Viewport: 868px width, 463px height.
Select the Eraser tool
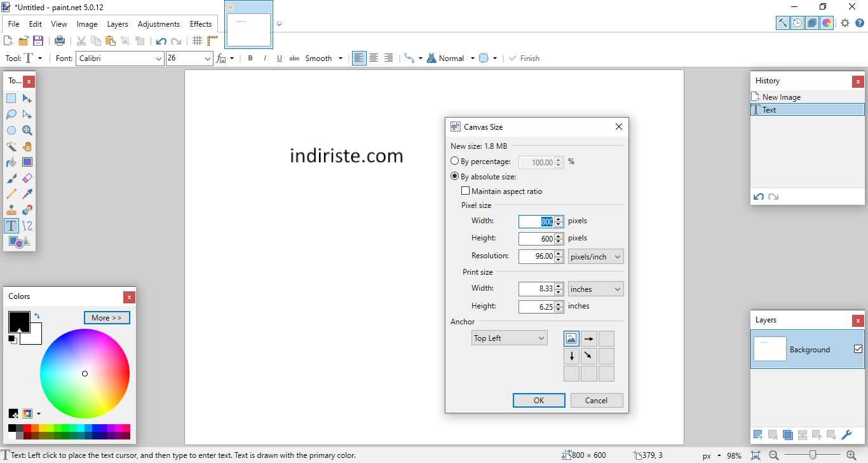(x=27, y=178)
